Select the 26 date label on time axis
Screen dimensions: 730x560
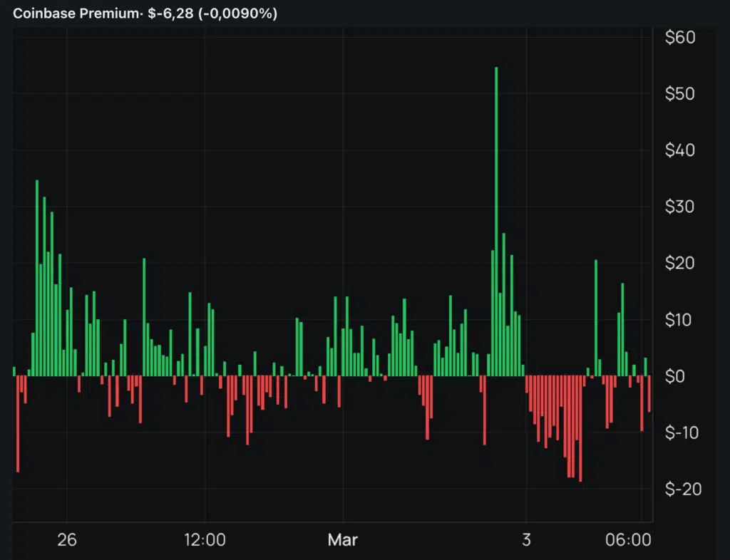tap(67, 540)
